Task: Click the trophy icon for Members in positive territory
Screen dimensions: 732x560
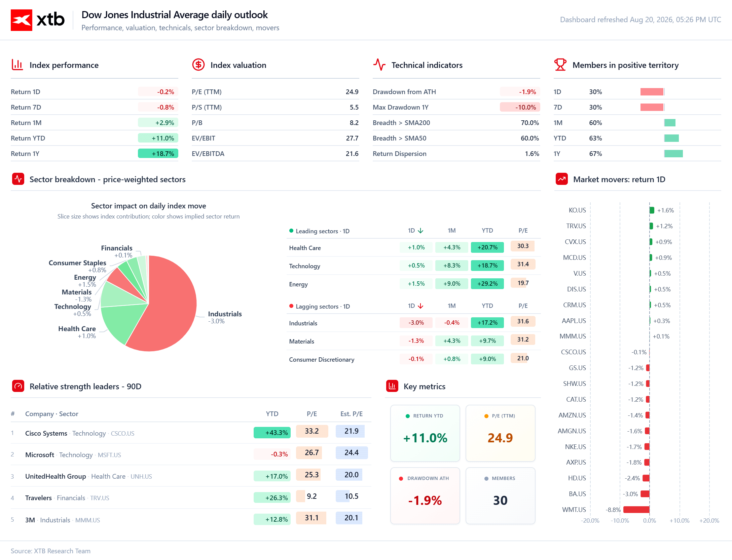Action: (560, 65)
